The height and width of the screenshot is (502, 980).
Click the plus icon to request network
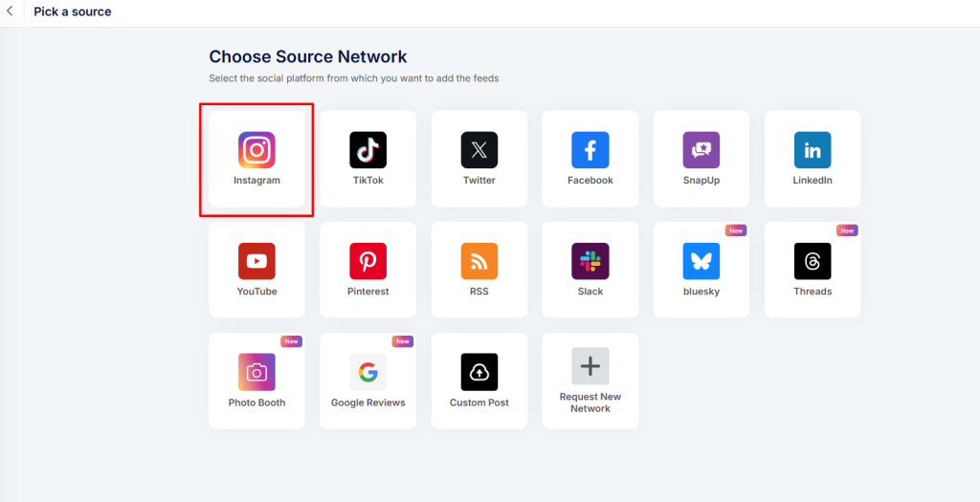pos(590,366)
